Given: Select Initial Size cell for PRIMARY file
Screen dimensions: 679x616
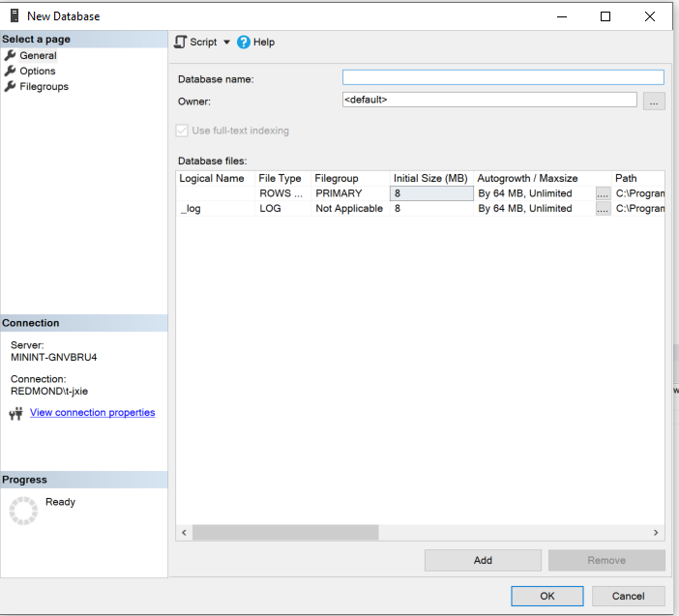Looking at the screenshot, I should (x=431, y=193).
